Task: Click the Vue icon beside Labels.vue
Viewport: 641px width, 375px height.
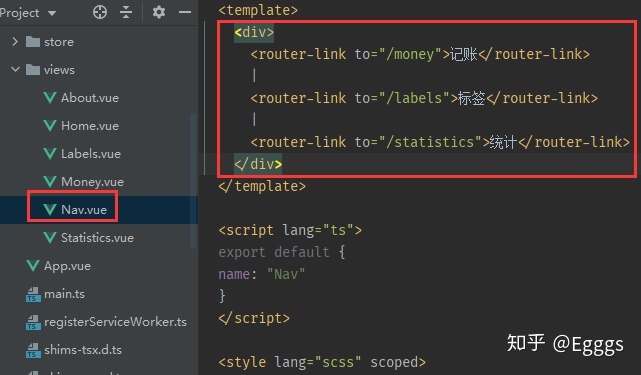Action: coord(50,154)
